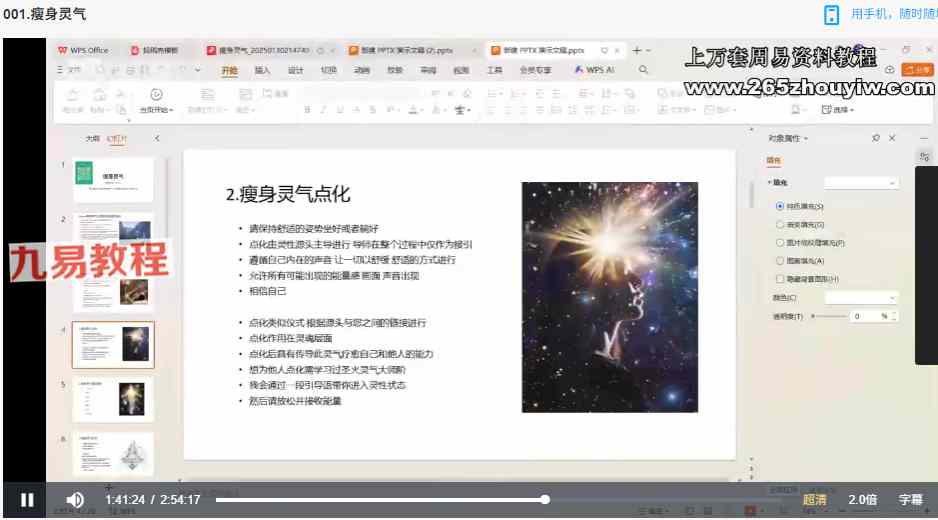Pin the 对象属性 panel
The width and height of the screenshot is (938, 520).
pyautogui.click(x=876, y=138)
